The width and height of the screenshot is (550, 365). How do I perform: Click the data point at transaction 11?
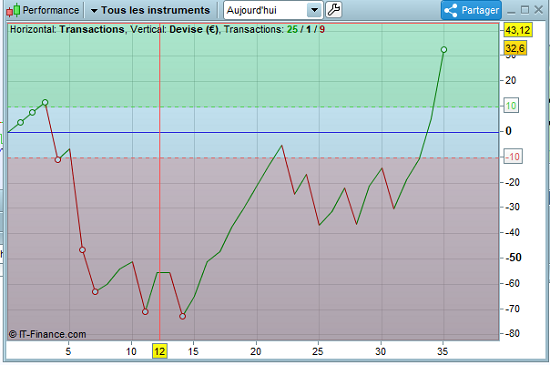pos(145,312)
